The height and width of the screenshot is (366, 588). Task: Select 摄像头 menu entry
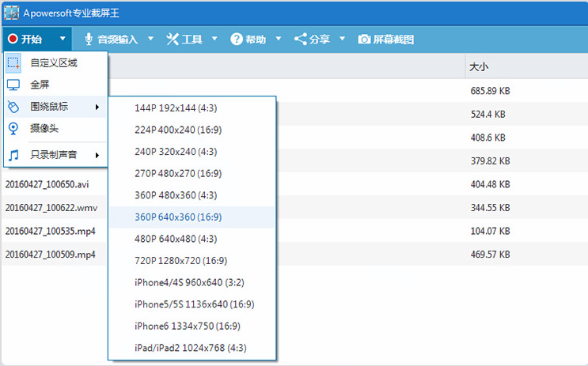55,129
